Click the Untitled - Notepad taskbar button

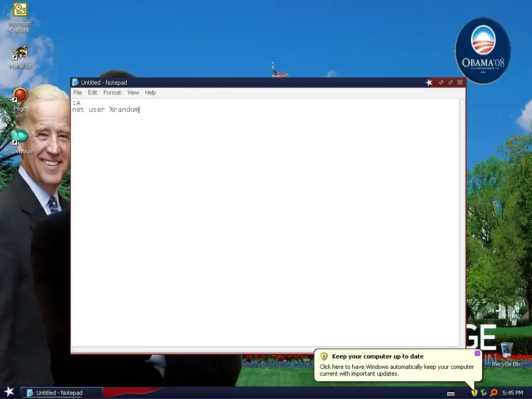click(62, 393)
